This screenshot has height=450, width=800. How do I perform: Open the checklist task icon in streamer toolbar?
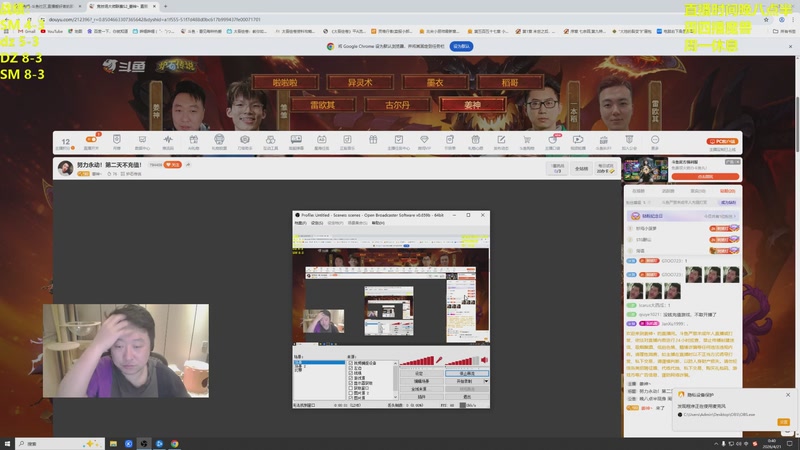398,139
